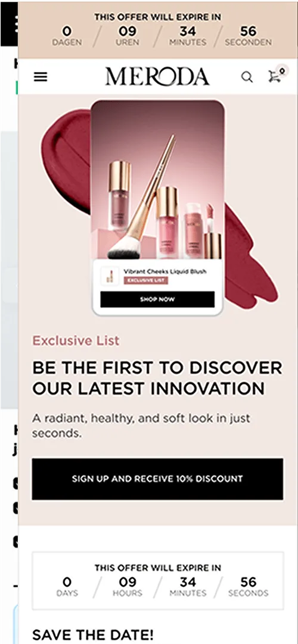Open the shopping cart icon
The height and width of the screenshot is (644, 298).
point(274,77)
